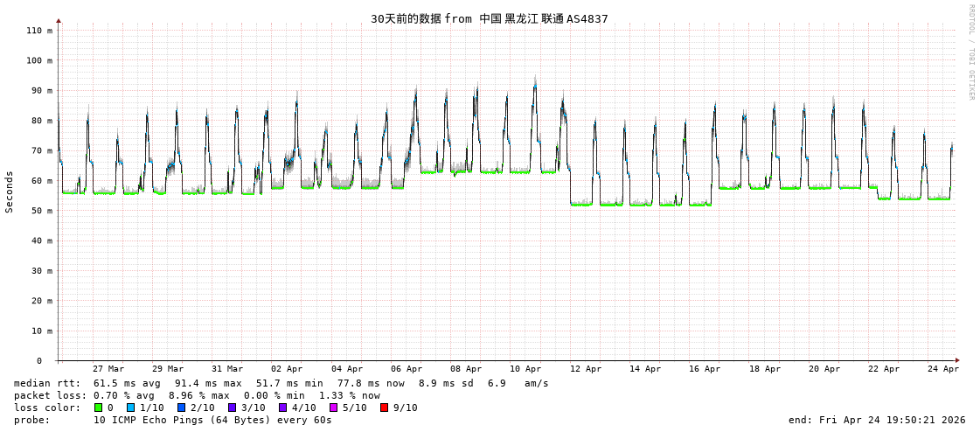Click the RRDTOOL / TOBI OETIKER watermark

click(970, 52)
